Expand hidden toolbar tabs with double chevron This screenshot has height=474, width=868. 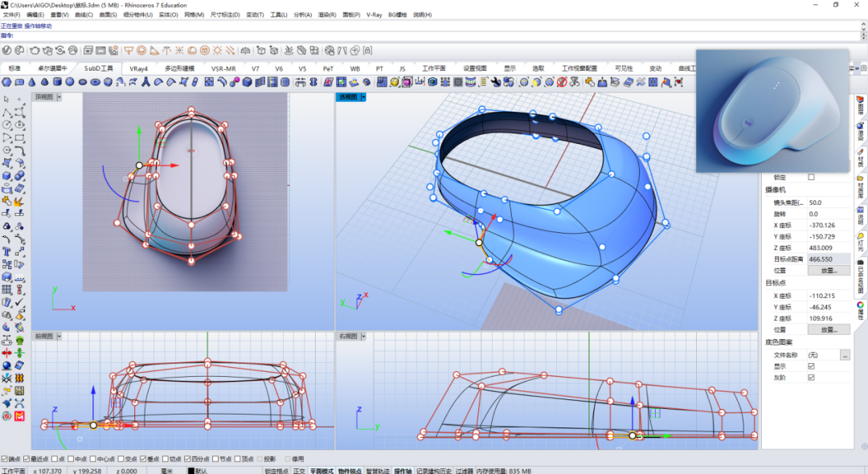coord(857,68)
